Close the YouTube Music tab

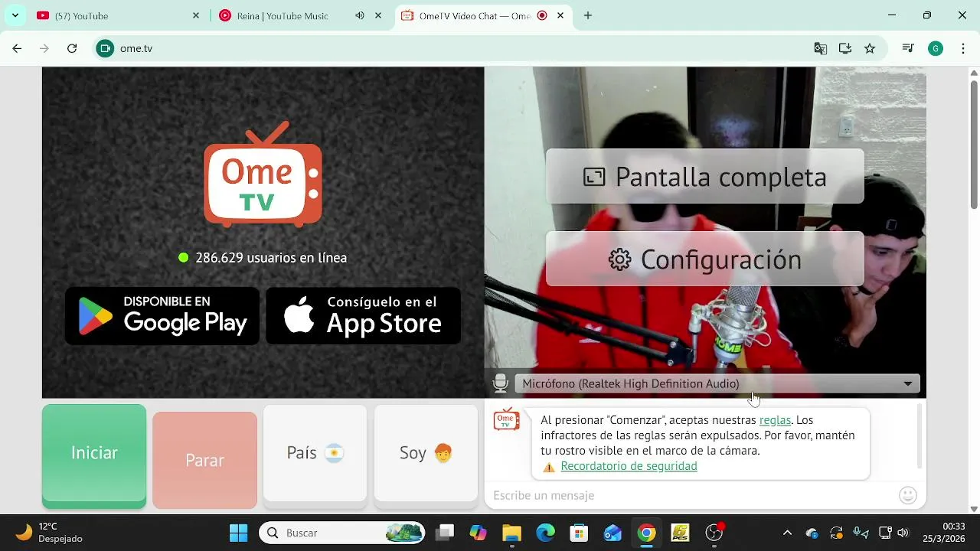(378, 15)
